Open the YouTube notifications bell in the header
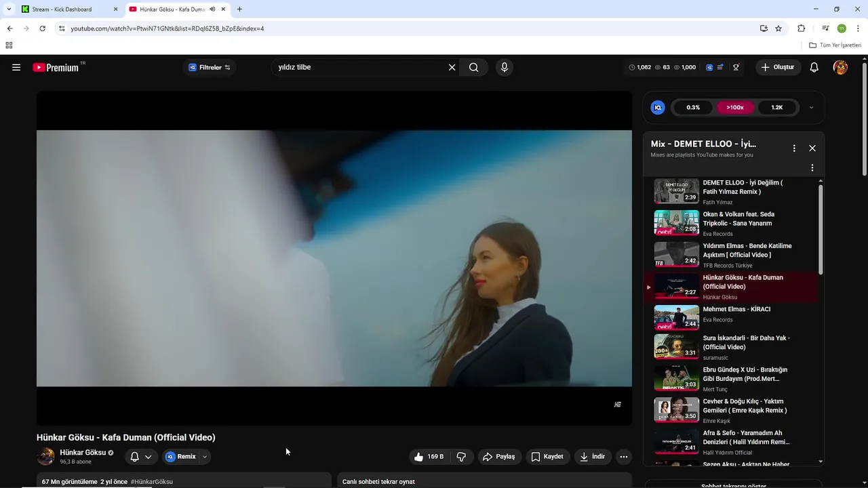Screen dimensions: 868x488 click(814, 67)
